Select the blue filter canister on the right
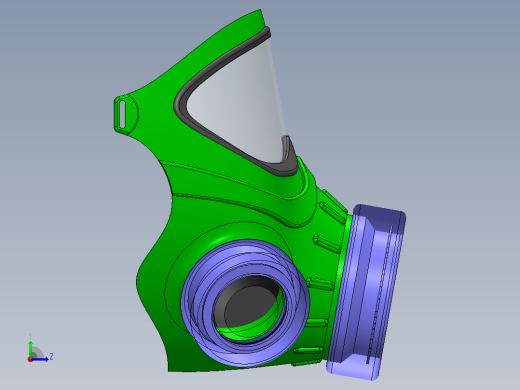Screen dimensions: 520x390 366,292
